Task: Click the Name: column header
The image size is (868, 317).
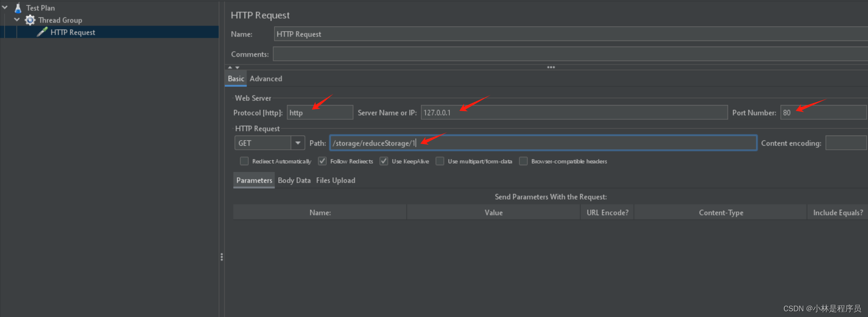Action: click(320, 212)
